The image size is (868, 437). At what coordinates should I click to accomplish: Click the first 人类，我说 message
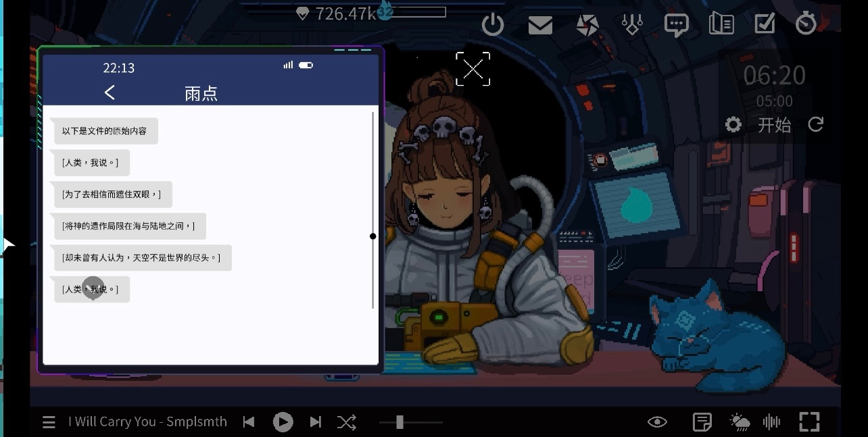point(90,163)
